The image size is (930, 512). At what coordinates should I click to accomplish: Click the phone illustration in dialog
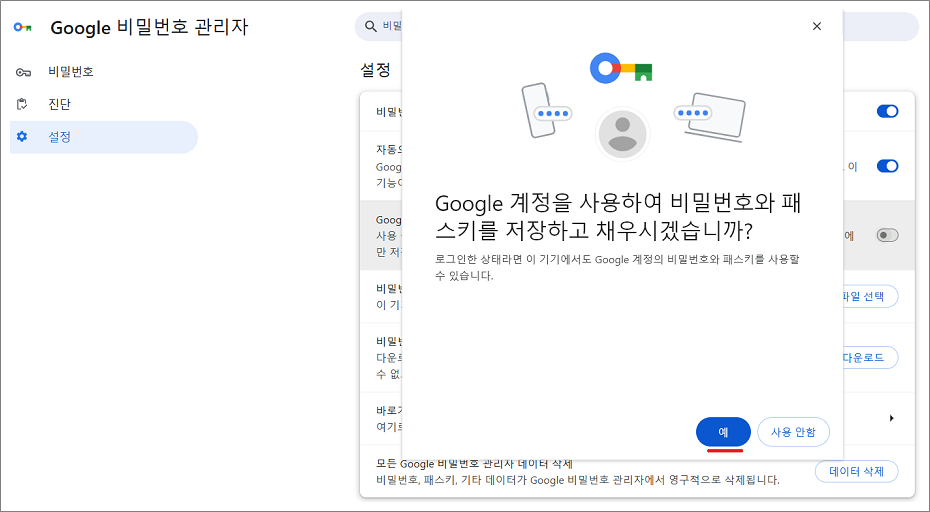[x=546, y=111]
